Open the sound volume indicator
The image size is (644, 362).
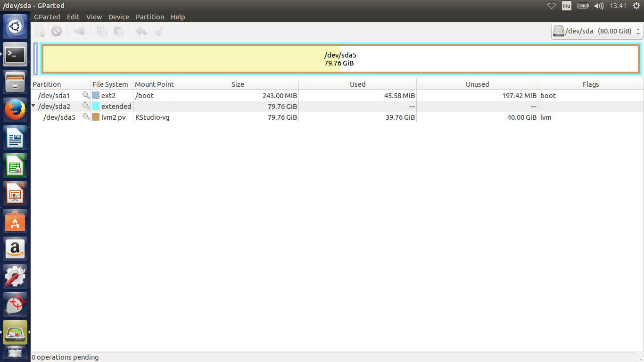(599, 6)
